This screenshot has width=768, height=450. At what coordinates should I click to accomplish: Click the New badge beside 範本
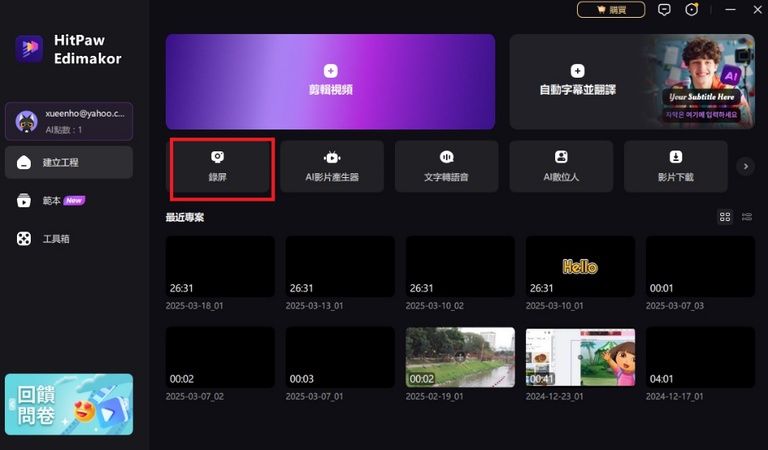click(74, 200)
